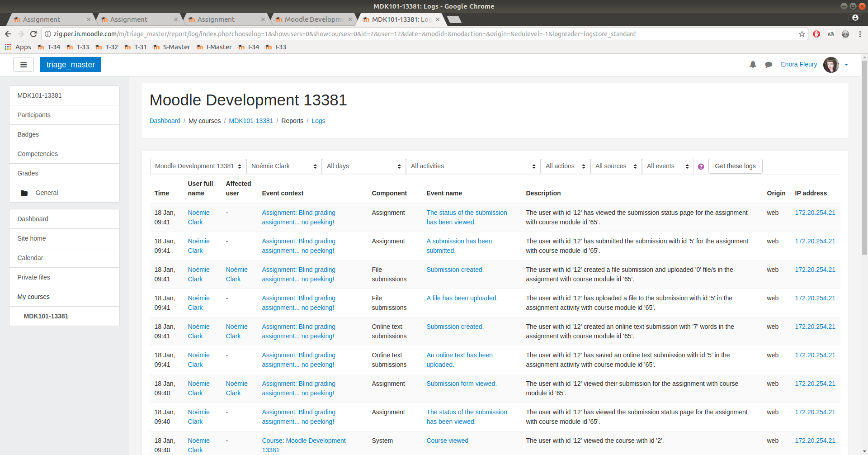The height and width of the screenshot is (455, 868).
Task: Open the messages speech bubble icon
Action: [769, 65]
